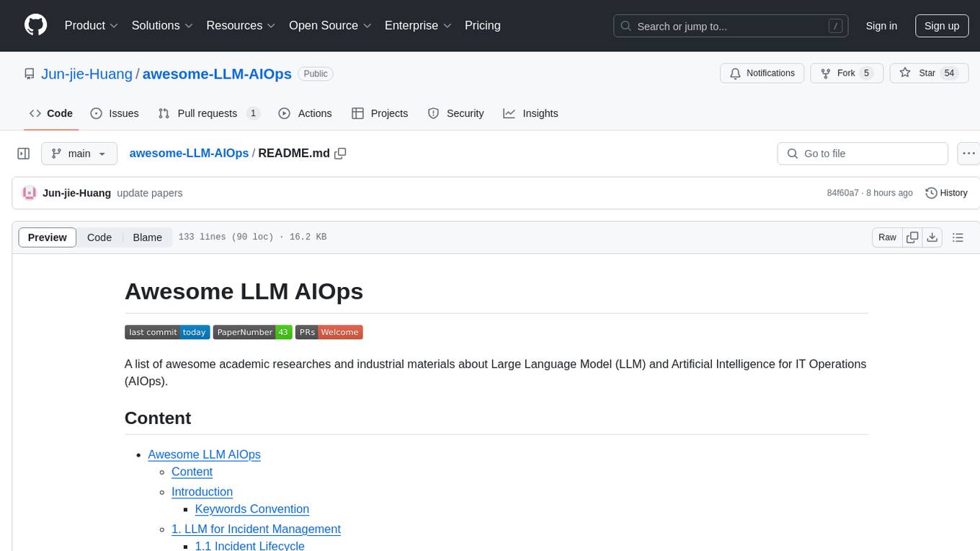Screen dimensions: 980x551
Task: Select the Code view toggle
Action: [x=99, y=237]
